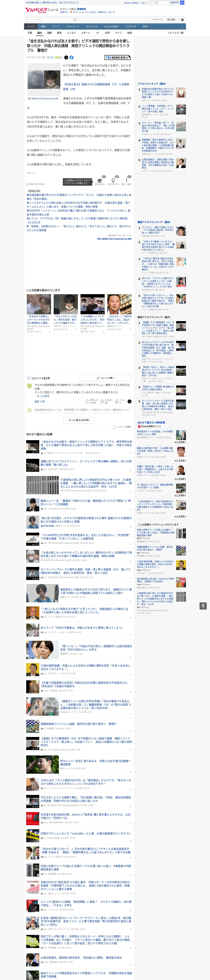Image resolution: width=210 pixels, height=980 pixels.
Task: Click the ログイン link
Action: point(64,12)
